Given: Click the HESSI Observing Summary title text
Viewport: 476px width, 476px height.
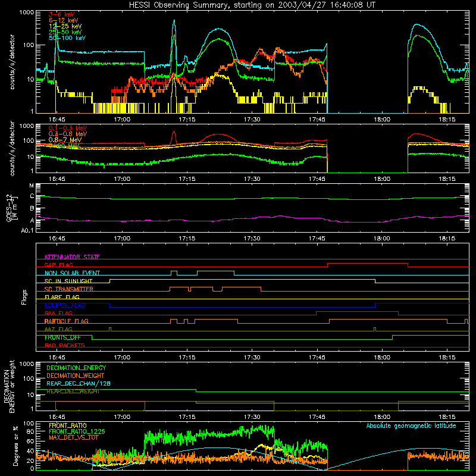Looking at the screenshot, I should tap(252, 5).
